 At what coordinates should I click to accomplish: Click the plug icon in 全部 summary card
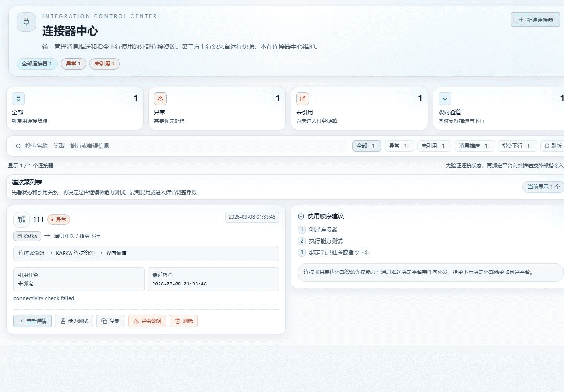click(18, 99)
